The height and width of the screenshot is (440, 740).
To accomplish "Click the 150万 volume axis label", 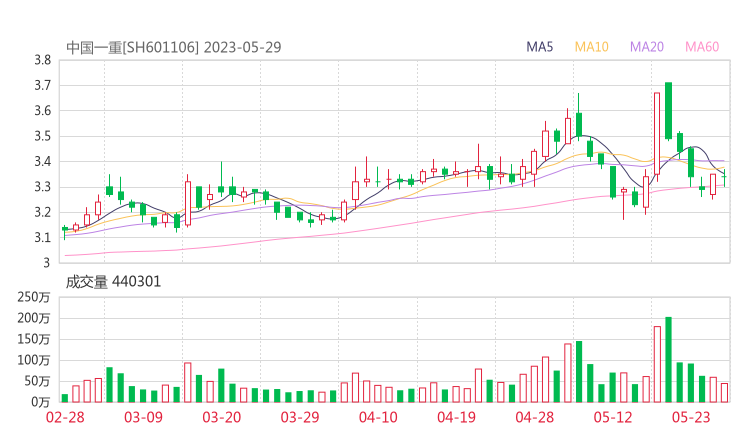I will 34,339.
